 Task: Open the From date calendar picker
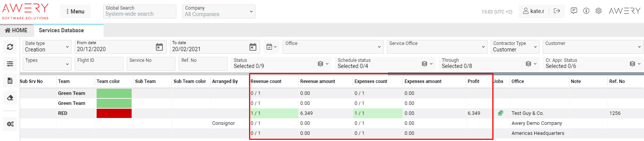(159, 47)
